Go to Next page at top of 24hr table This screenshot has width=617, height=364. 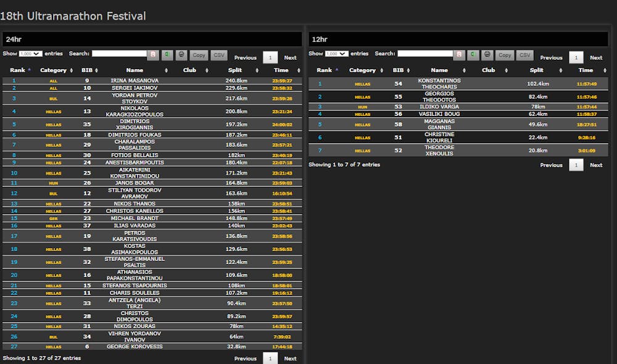click(290, 58)
